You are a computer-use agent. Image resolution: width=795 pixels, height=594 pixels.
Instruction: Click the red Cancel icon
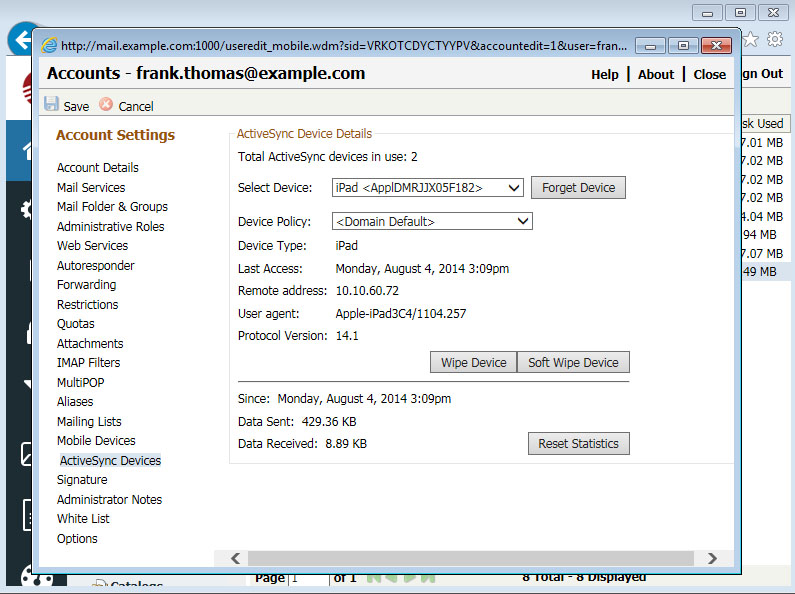click(x=106, y=105)
